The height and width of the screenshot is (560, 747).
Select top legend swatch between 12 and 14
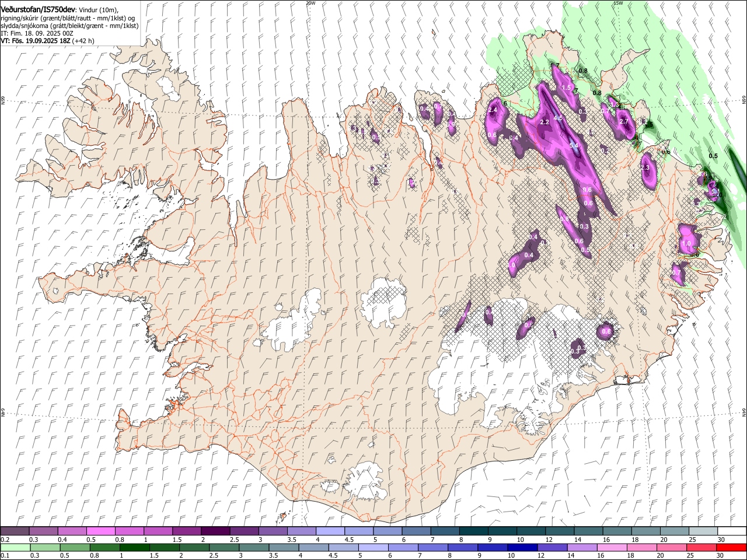[x=560, y=531]
